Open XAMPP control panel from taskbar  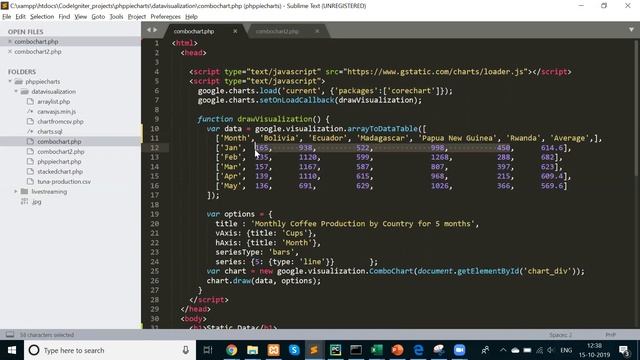click(273, 350)
